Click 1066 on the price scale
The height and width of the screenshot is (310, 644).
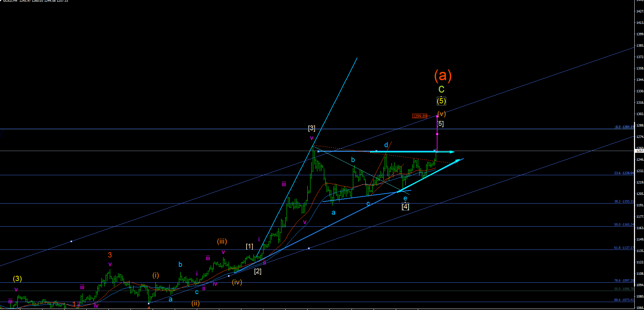click(640, 308)
